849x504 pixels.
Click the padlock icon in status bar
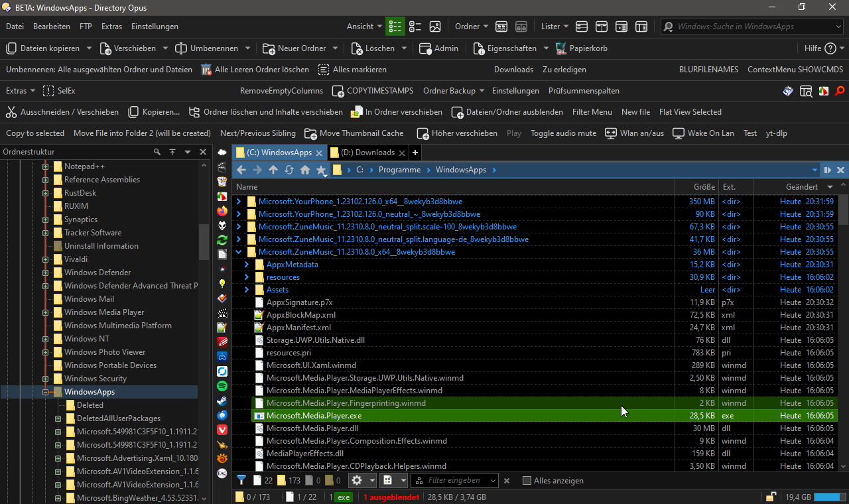tap(771, 497)
